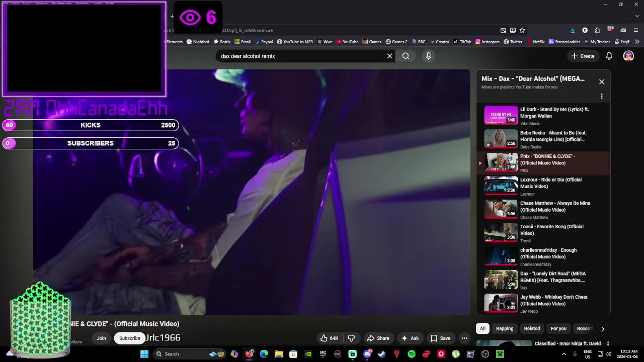Open the Paypal bookmark
Screen dimensions: 644x362
click(264, 42)
